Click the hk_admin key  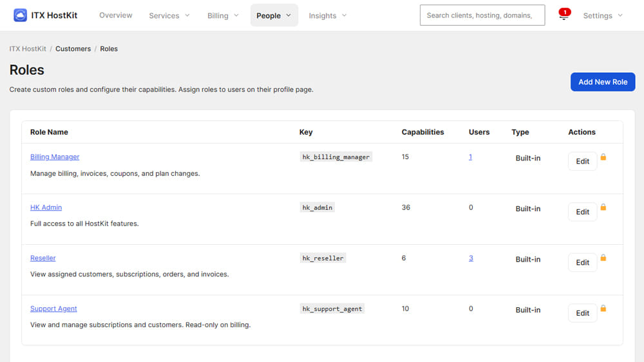pos(317,207)
